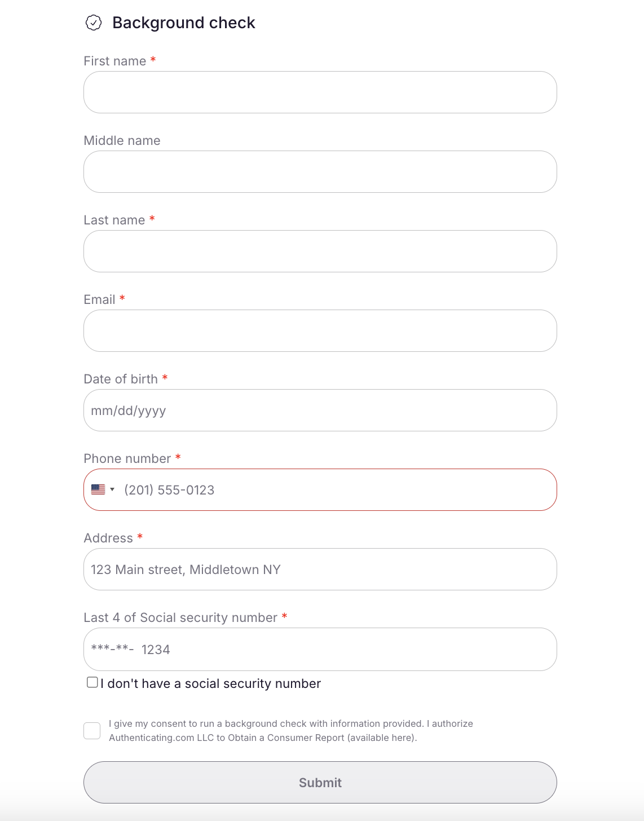Viewport: 644px width, 821px height.
Task: Open the country code dropdown
Action: (x=113, y=489)
